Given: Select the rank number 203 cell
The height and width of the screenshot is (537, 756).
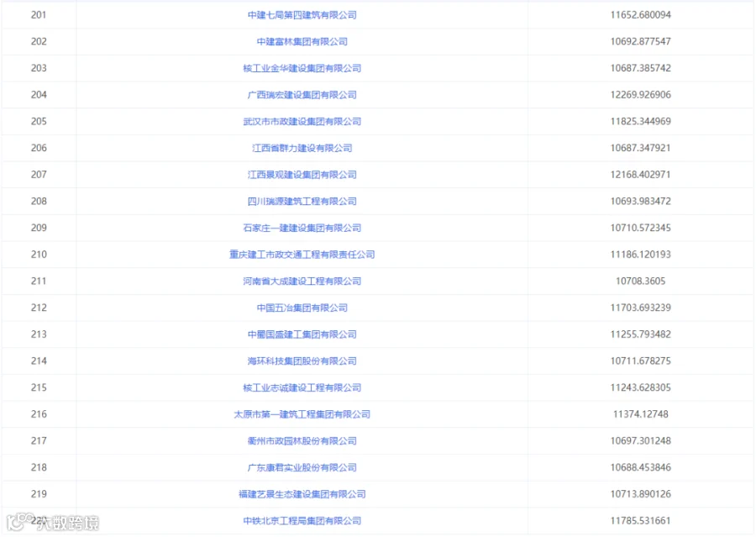Looking at the screenshot, I should point(39,68).
